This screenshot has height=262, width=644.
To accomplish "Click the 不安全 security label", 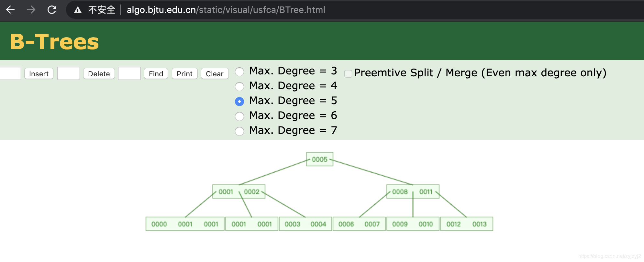I will [x=102, y=10].
